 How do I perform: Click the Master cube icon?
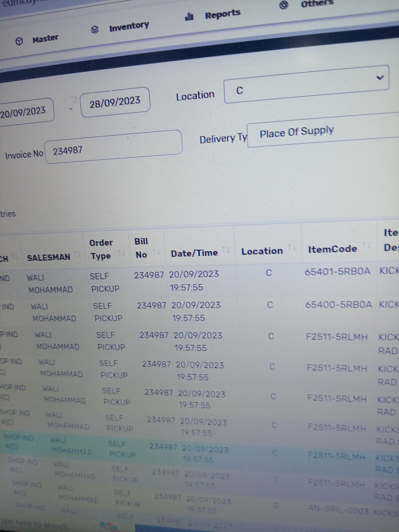pos(19,41)
